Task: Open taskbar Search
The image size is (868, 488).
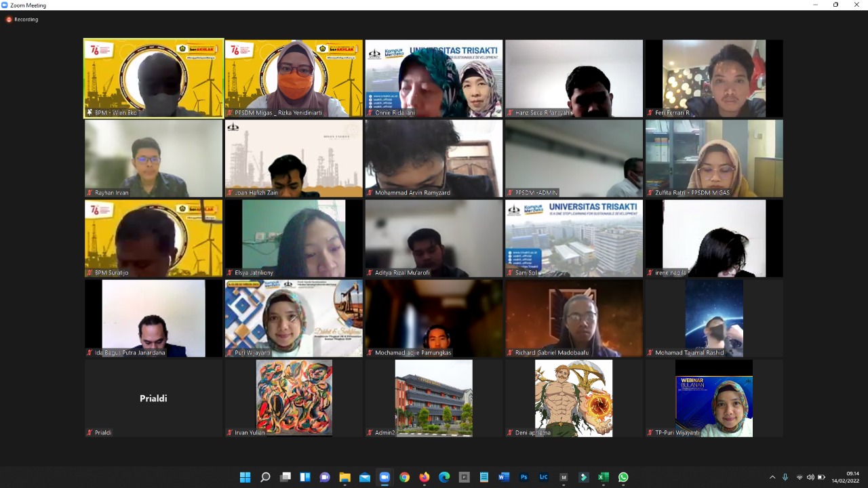Action: [x=265, y=477]
